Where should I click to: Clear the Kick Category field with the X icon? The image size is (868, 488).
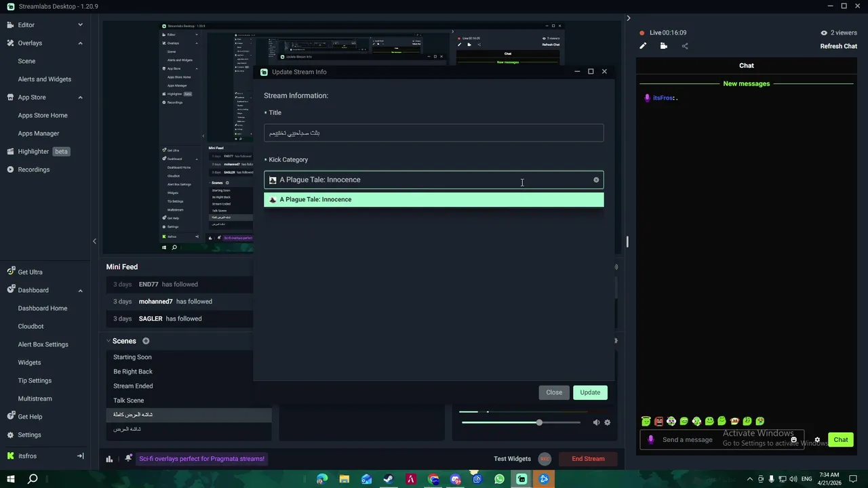click(x=596, y=180)
